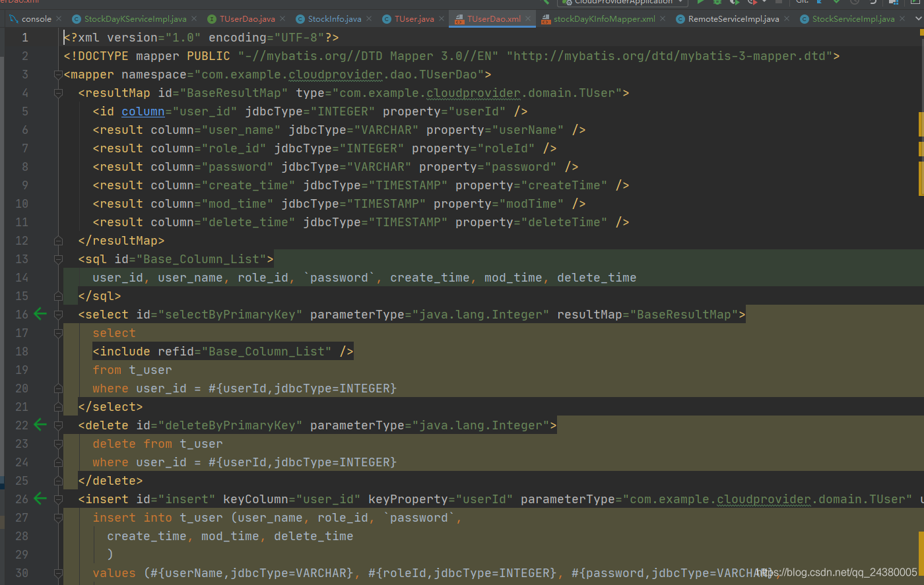
Task: Show hidden editor tabs with the chevron
Action: pos(919,19)
